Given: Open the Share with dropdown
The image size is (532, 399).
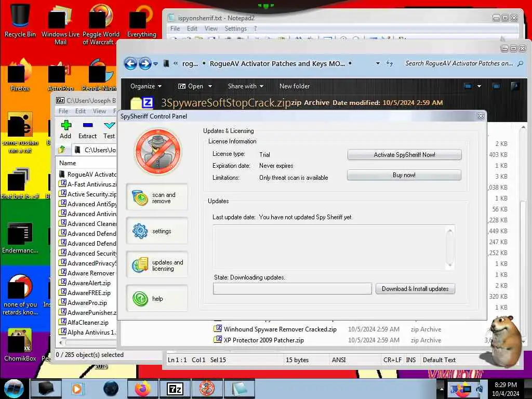Looking at the screenshot, I should coord(246,86).
